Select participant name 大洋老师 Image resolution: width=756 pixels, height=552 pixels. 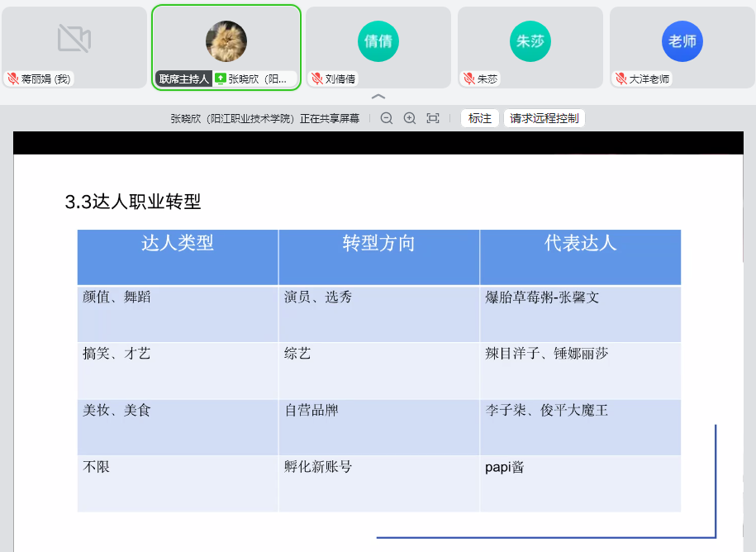(649, 79)
